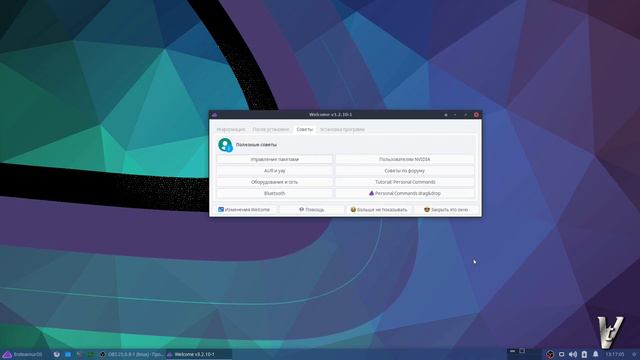The height and width of the screenshot is (360, 640).
Task: Click the Полезные советы header icon
Action: click(225, 145)
